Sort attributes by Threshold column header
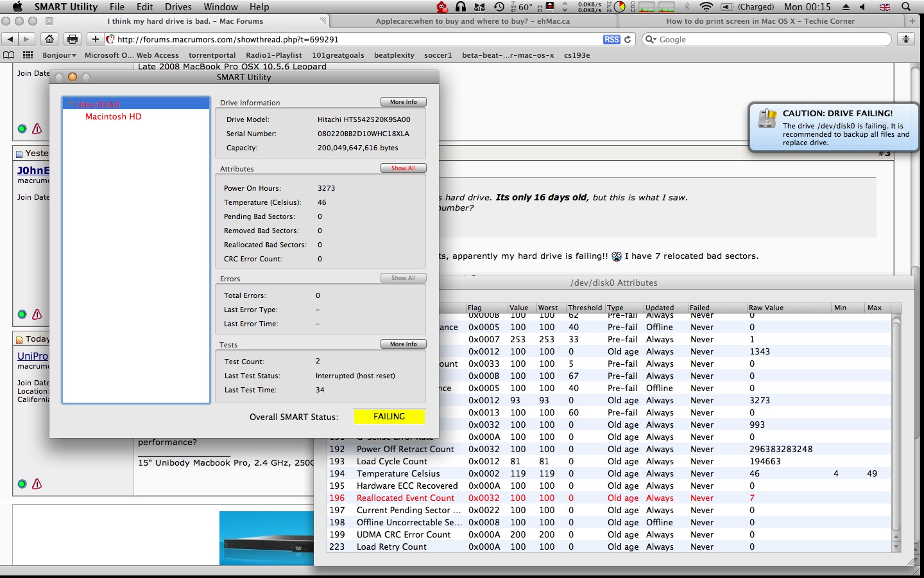Screen dimensions: 924x578 pos(585,308)
